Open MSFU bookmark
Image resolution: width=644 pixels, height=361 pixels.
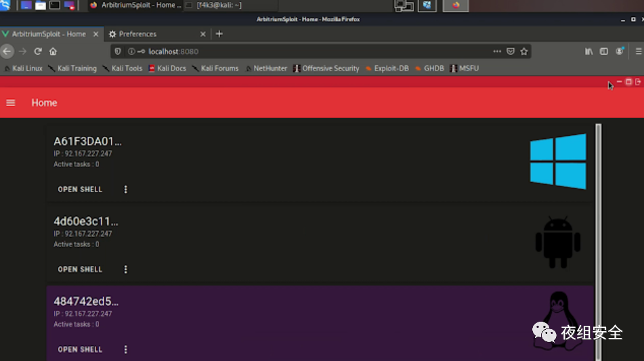coord(465,68)
